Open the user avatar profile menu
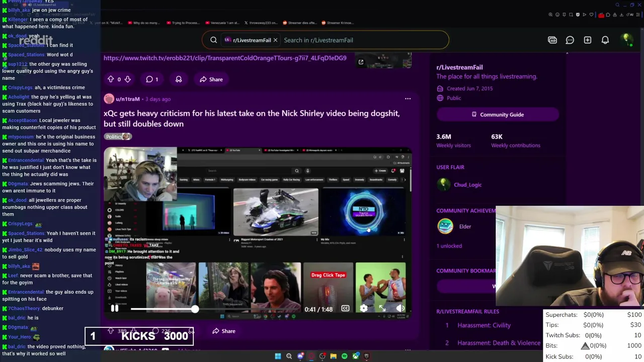Image resolution: width=644 pixels, height=362 pixels. tap(627, 40)
